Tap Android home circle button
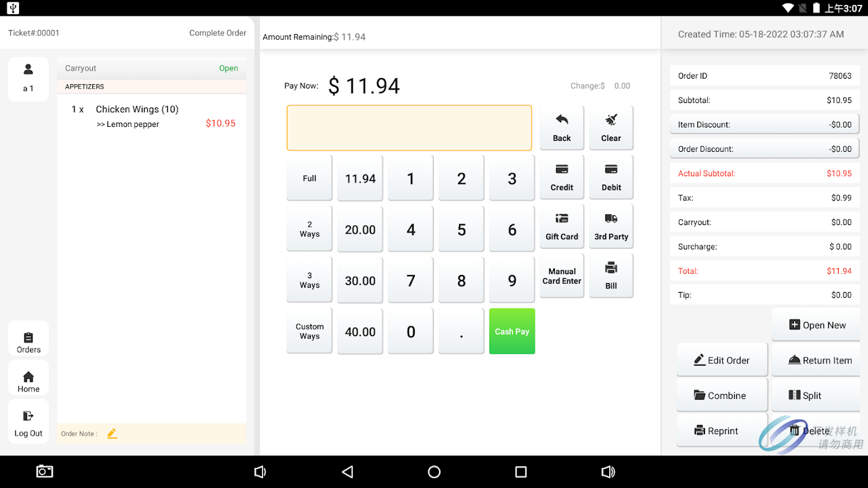 pyautogui.click(x=434, y=472)
